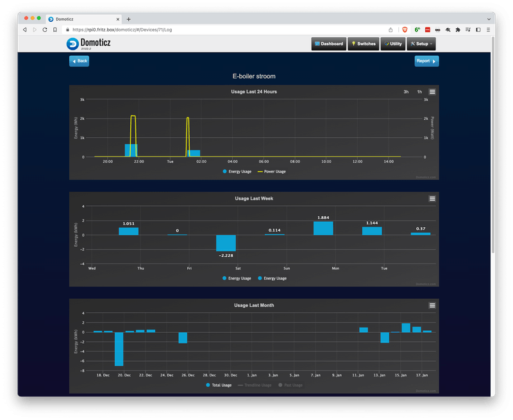Screen dimensions: 513x420
Task: Click the wrench icon on Setup button
Action: pos(412,43)
